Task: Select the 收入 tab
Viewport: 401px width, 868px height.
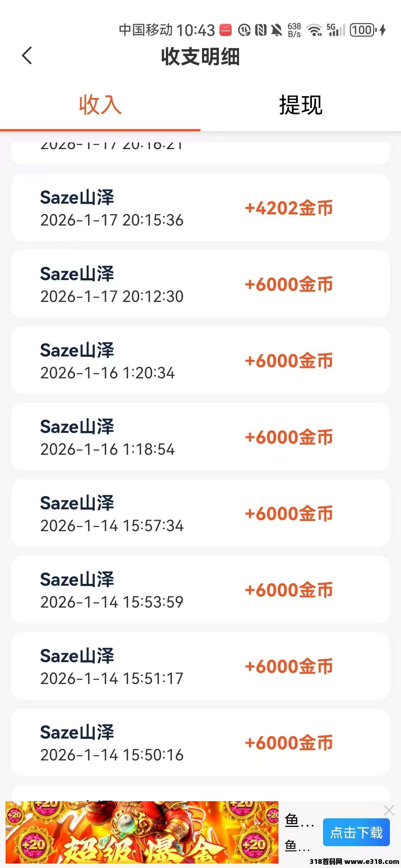Action: tap(100, 105)
